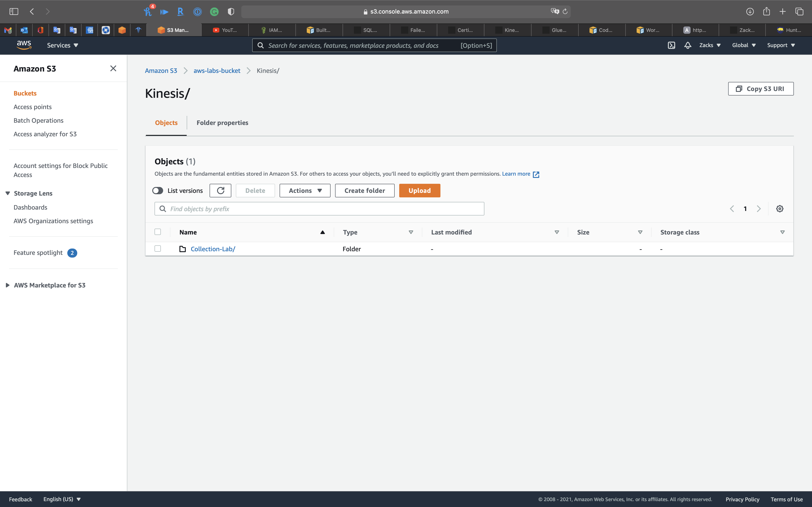
Task: Open table preferences gear icon
Action: pyautogui.click(x=779, y=208)
